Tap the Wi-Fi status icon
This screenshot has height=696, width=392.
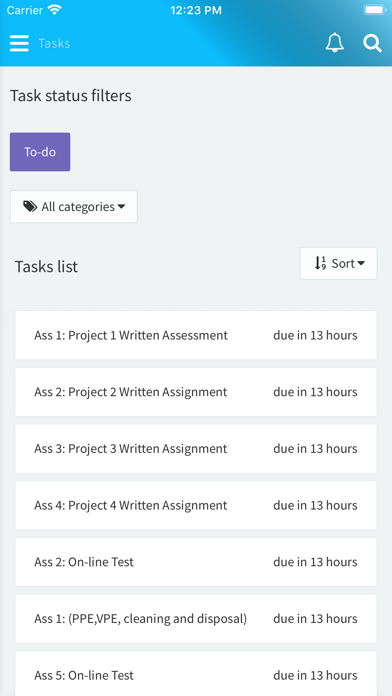point(55,10)
